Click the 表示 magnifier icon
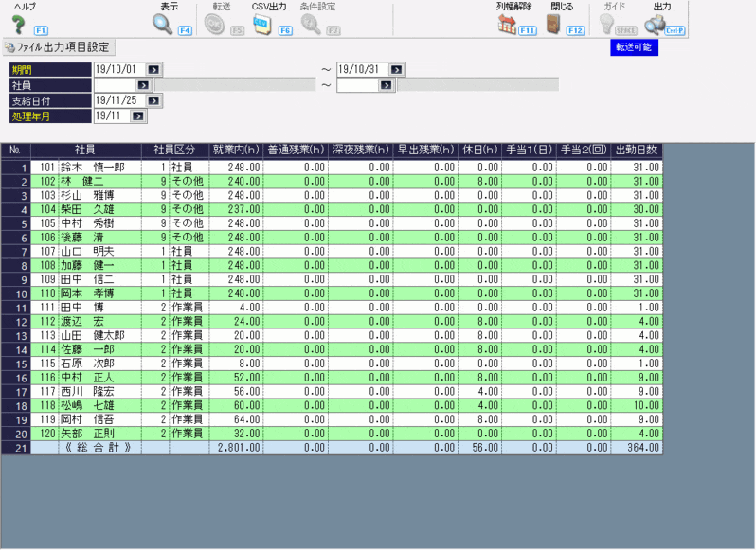Viewport: 756px width, 550px height. point(163,25)
